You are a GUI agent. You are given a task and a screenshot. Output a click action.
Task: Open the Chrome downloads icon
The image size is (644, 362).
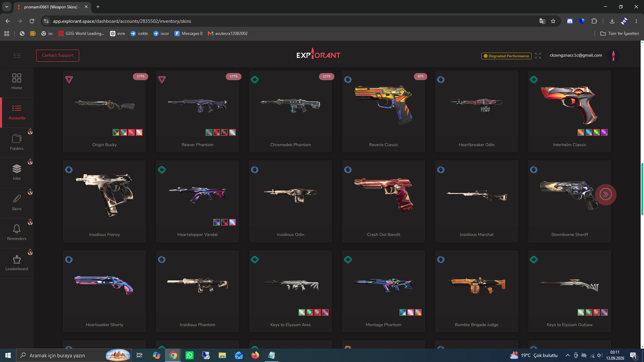(x=612, y=21)
